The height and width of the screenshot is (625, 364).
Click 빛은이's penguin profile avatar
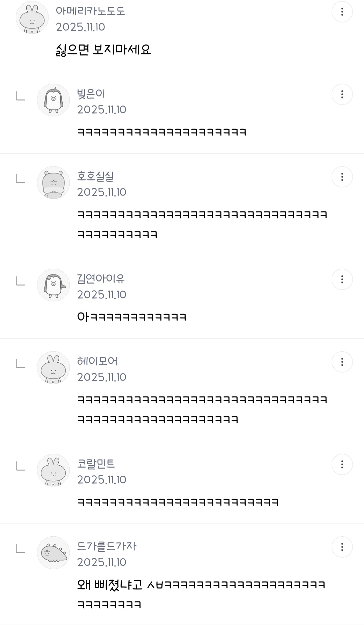[53, 100]
